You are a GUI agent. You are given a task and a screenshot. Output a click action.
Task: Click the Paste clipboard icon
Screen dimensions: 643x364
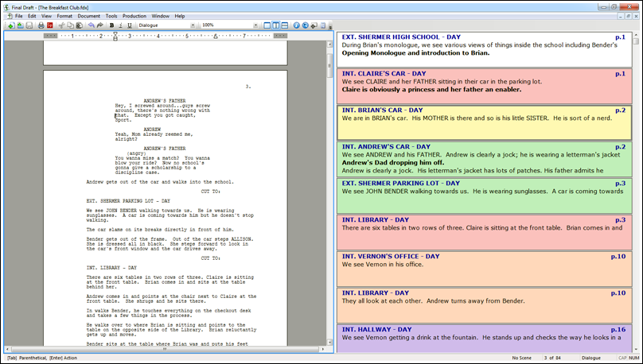(79, 25)
